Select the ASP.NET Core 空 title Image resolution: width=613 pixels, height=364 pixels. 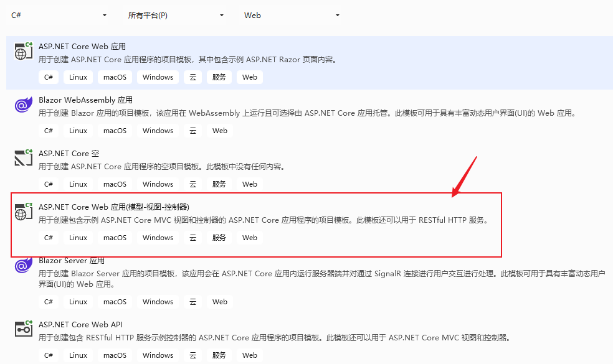69,154
